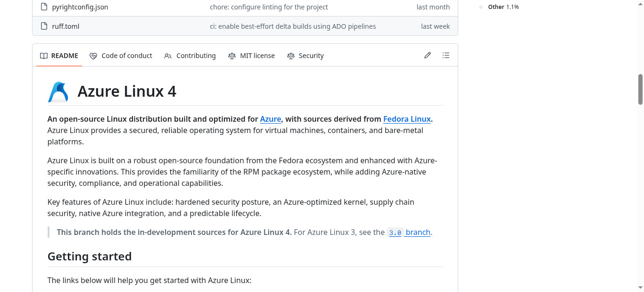Open the Security tab

(x=305, y=56)
